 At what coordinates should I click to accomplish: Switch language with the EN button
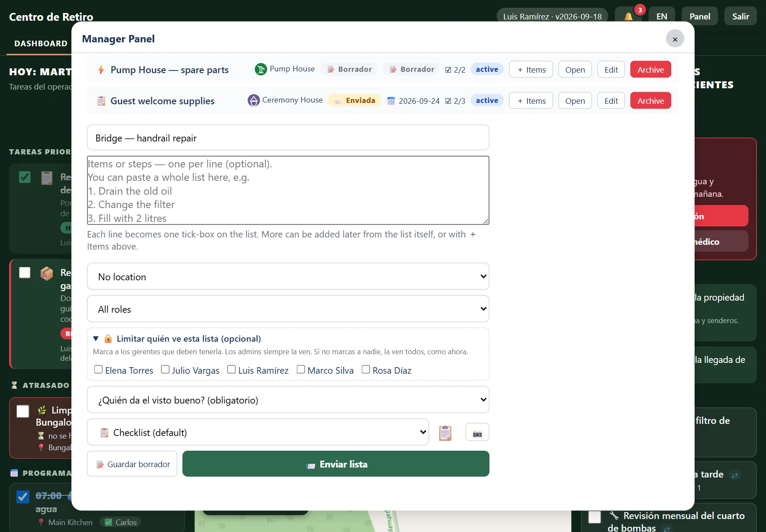tap(662, 16)
